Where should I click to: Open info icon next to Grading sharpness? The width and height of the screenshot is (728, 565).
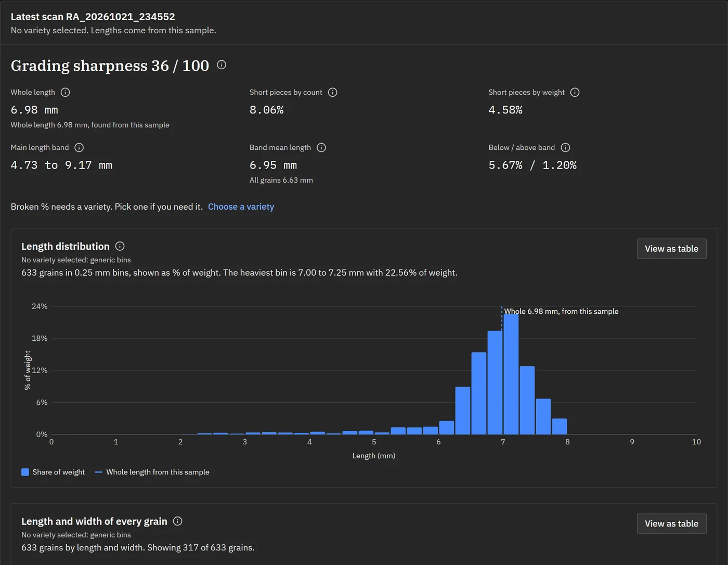tap(222, 65)
